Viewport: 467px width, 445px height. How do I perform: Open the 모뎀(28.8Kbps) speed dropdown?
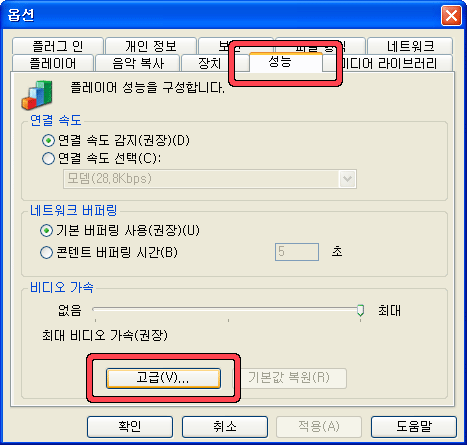point(210,179)
